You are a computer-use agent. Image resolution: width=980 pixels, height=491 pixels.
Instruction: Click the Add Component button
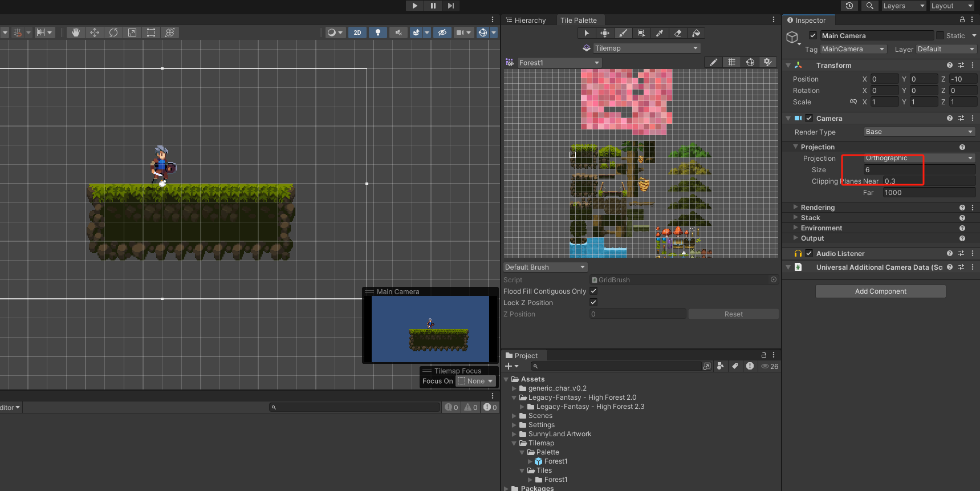(880, 291)
